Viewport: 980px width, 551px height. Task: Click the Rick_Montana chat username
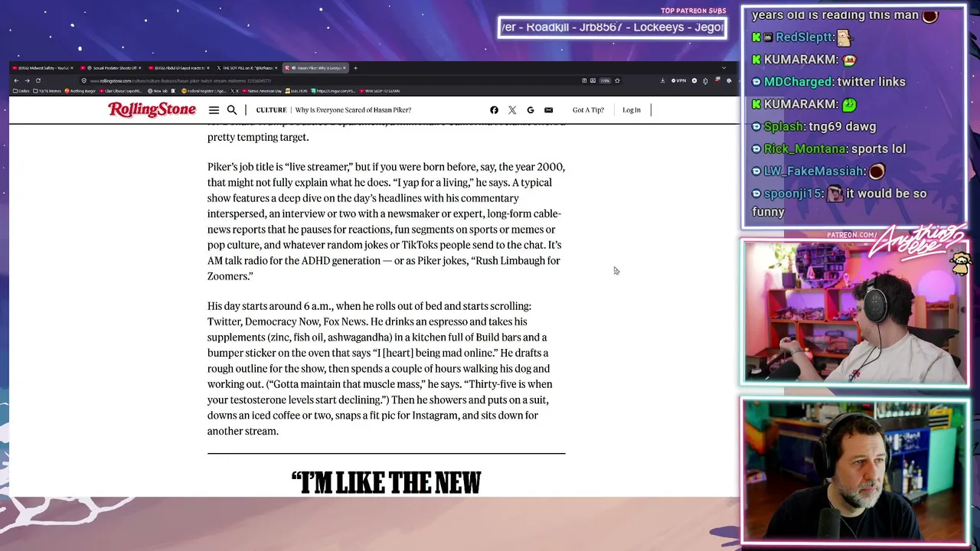[805, 148]
